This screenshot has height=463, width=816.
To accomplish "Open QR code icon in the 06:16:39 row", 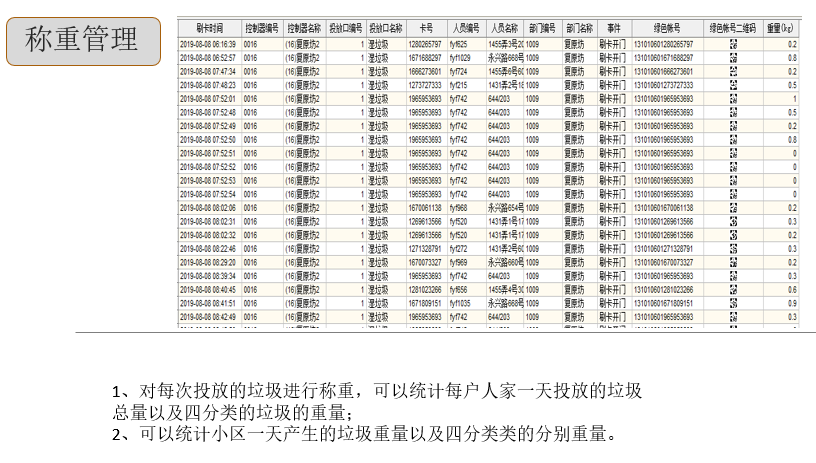I will point(733,44).
